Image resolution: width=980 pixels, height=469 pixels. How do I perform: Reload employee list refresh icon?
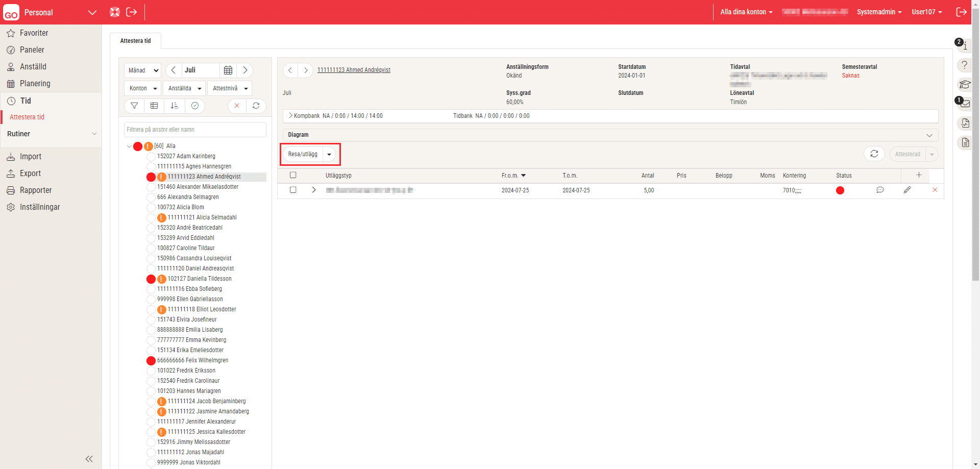coord(256,106)
